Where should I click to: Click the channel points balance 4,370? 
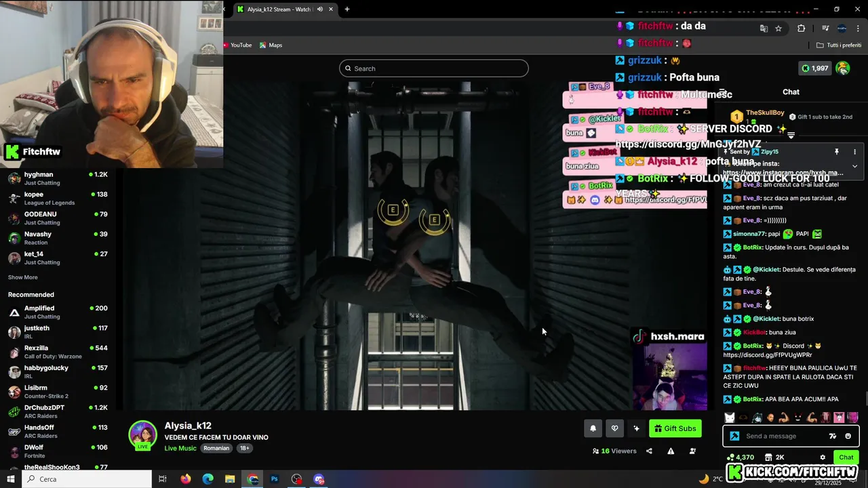tap(740, 457)
